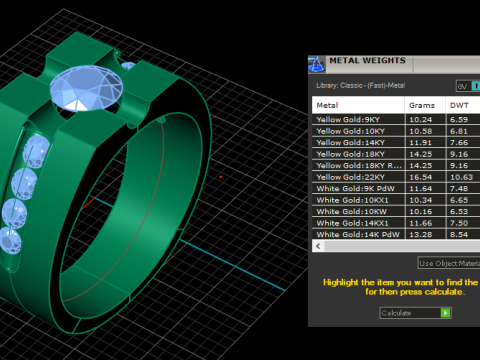Viewport: 480px width, 360px height.
Task: Click the 10.63 DWT value
Action: (x=461, y=177)
